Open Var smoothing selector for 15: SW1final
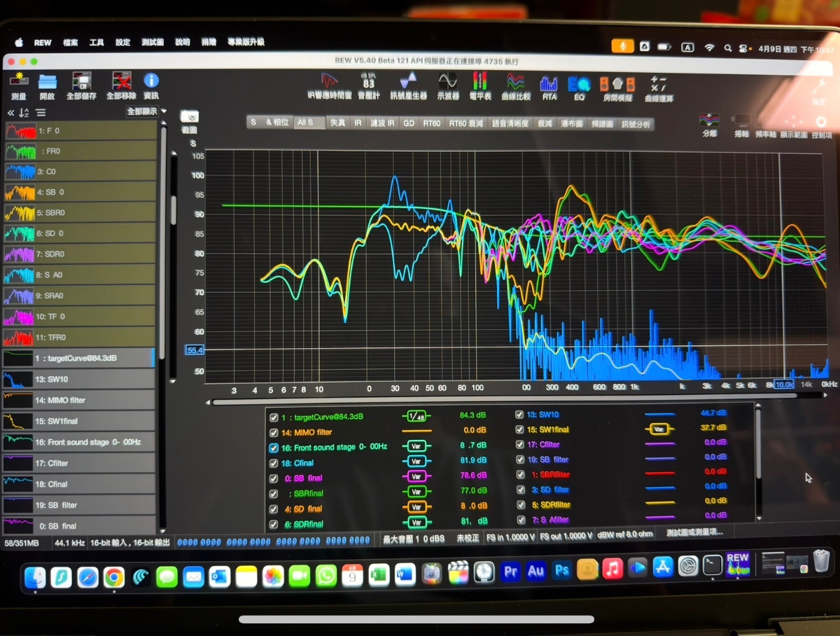Viewport: 840px width, 636px height. pyautogui.click(x=659, y=429)
